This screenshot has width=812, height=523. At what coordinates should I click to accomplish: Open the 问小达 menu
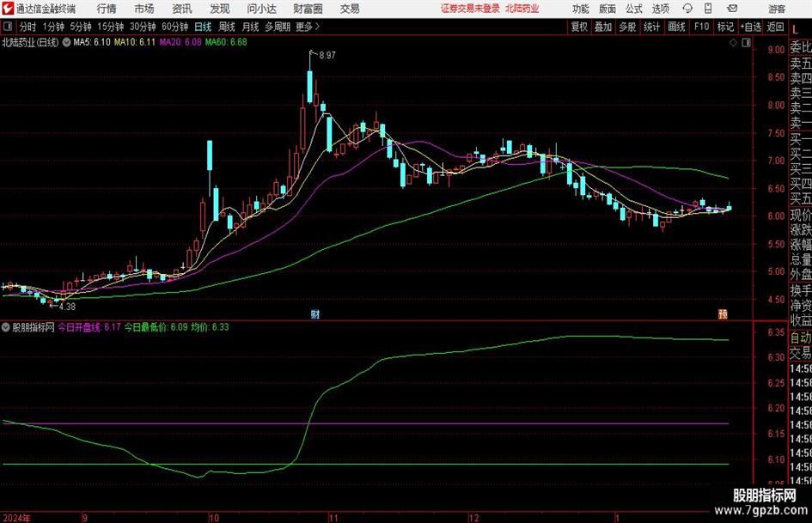tap(261, 9)
